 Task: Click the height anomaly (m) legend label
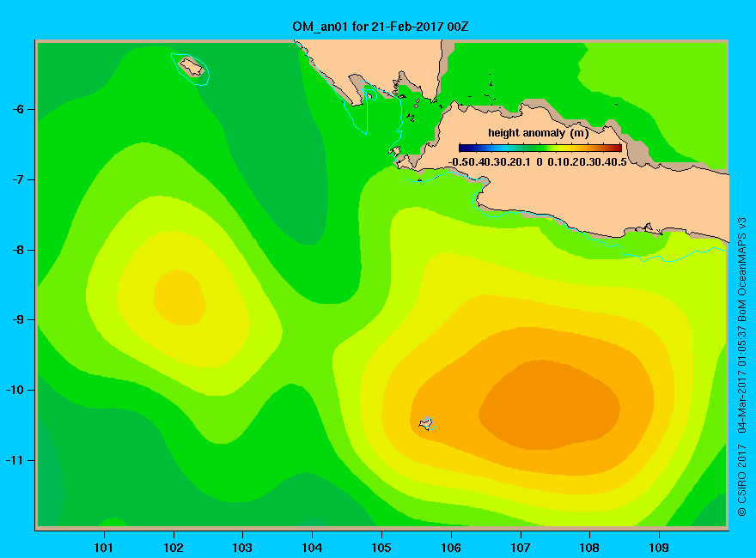539,133
